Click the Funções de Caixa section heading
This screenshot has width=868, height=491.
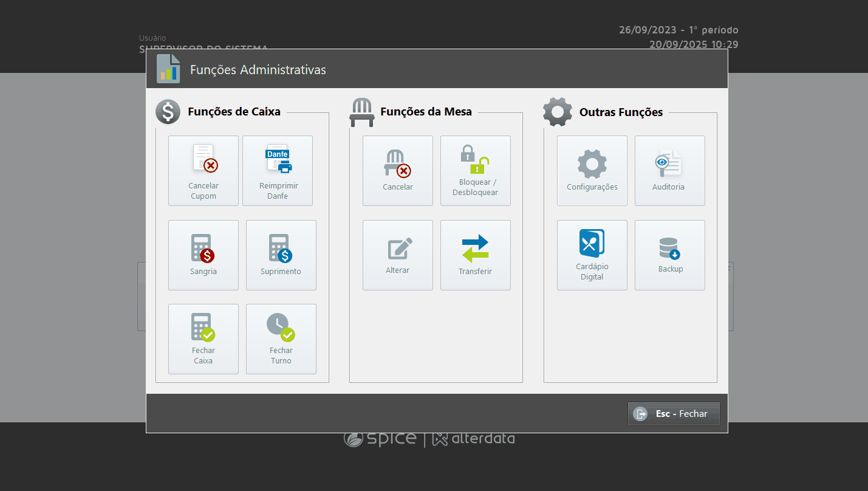(234, 112)
